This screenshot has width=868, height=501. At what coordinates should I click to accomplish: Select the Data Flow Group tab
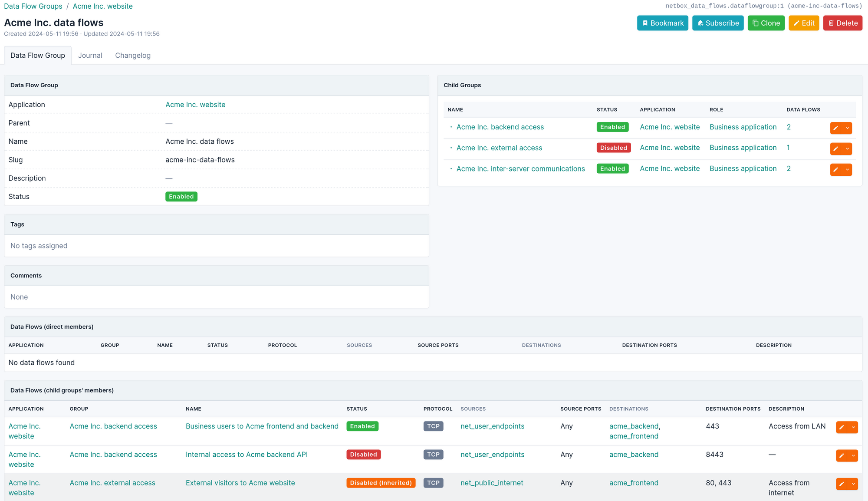(x=38, y=56)
